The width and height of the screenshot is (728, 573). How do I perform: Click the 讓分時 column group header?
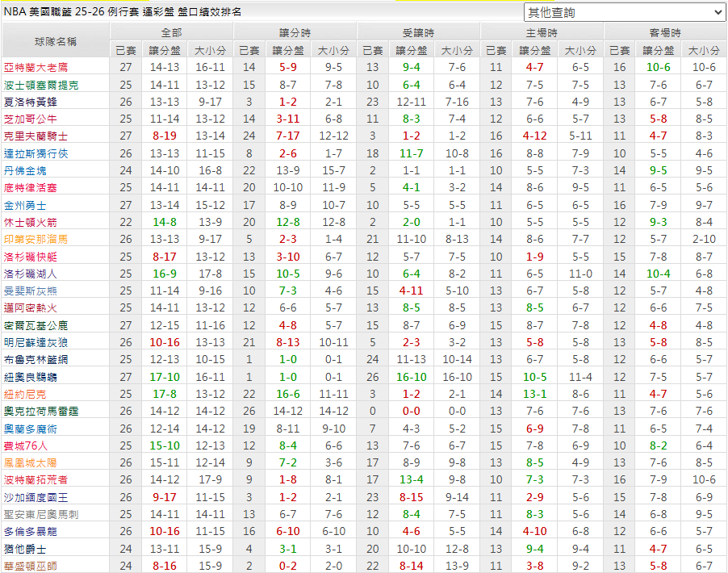(295, 32)
